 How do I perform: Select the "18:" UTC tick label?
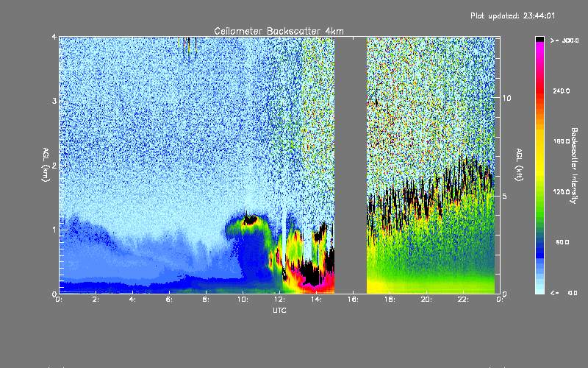390,300
